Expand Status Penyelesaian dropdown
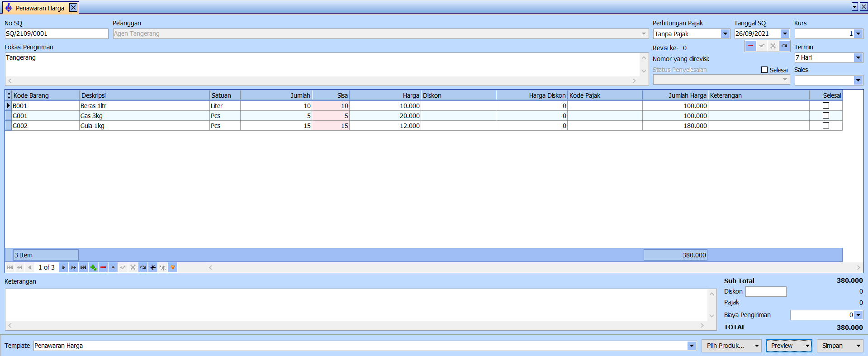868x356 pixels. click(785, 80)
